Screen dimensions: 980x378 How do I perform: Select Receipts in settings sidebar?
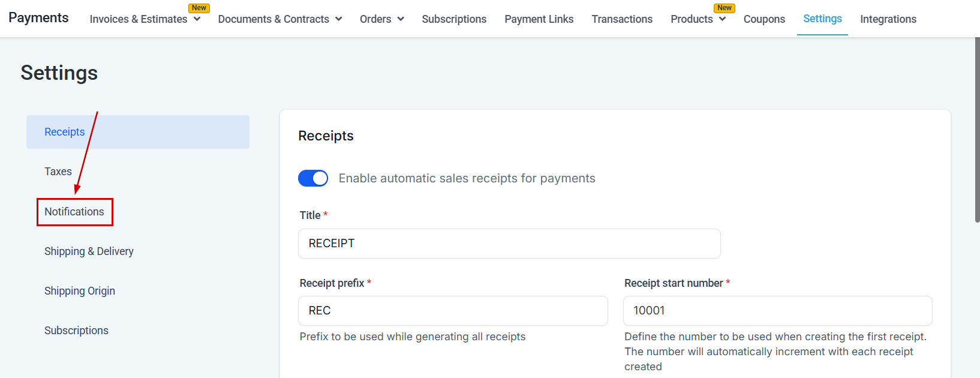pyautogui.click(x=65, y=132)
